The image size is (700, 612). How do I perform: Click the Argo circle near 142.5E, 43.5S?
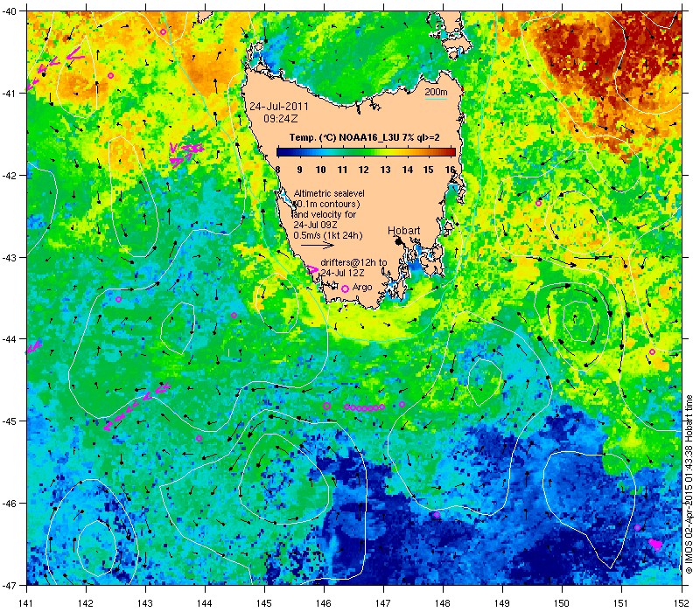coord(118,299)
